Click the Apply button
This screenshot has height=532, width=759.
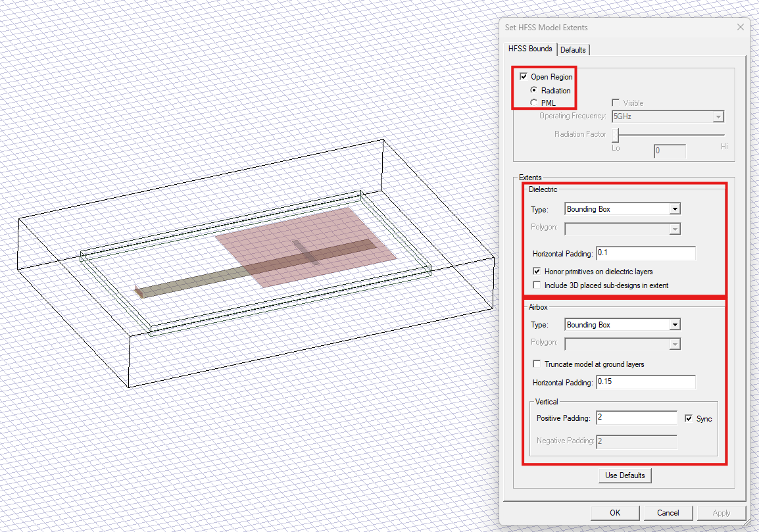point(722,512)
